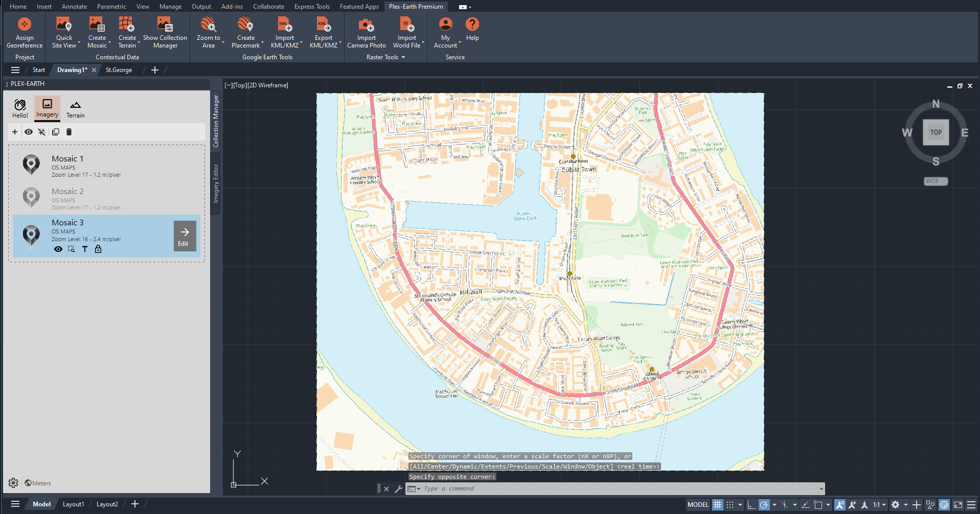Switch to St.George drawing tab
This screenshot has width=980, height=514.
tap(119, 70)
